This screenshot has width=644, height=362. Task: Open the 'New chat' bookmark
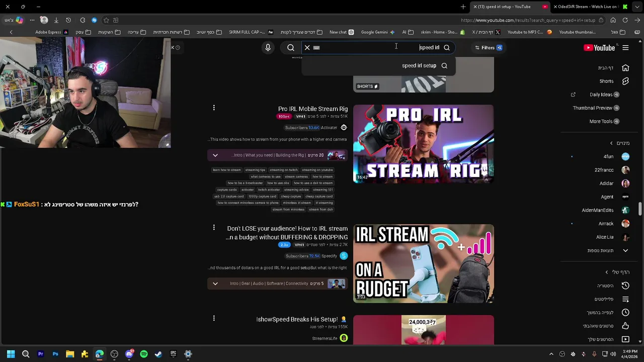point(342,32)
